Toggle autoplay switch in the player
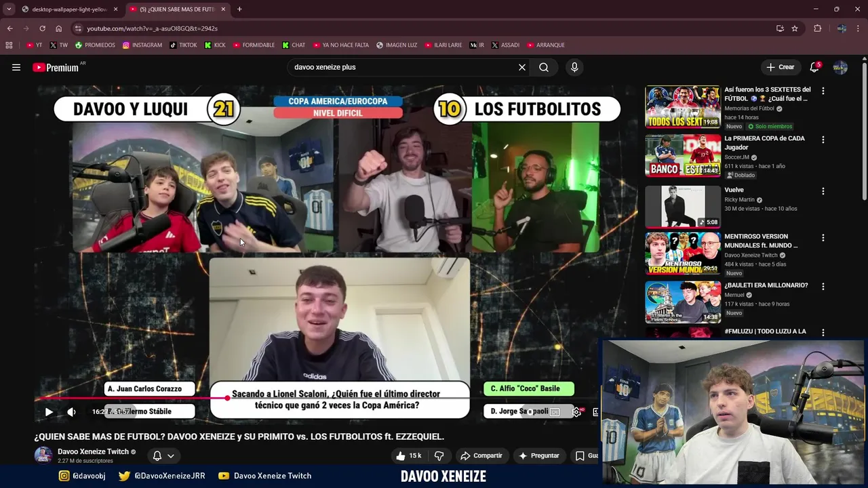 coord(529,411)
